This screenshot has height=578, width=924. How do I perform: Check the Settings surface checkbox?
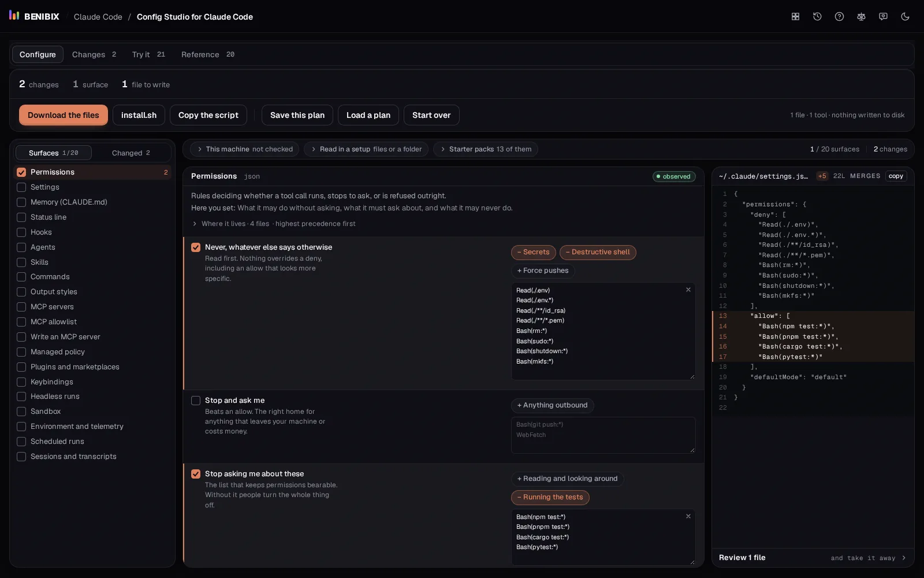(21, 187)
